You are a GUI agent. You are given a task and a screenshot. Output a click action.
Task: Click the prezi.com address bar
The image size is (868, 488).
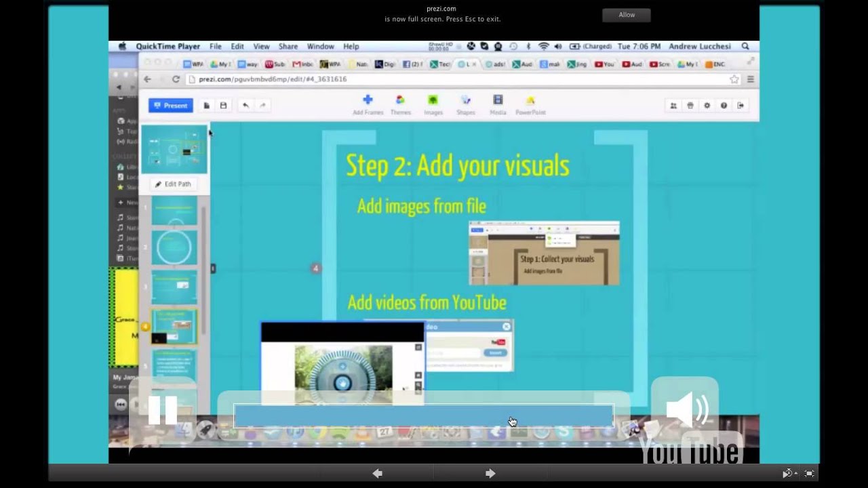(463, 79)
